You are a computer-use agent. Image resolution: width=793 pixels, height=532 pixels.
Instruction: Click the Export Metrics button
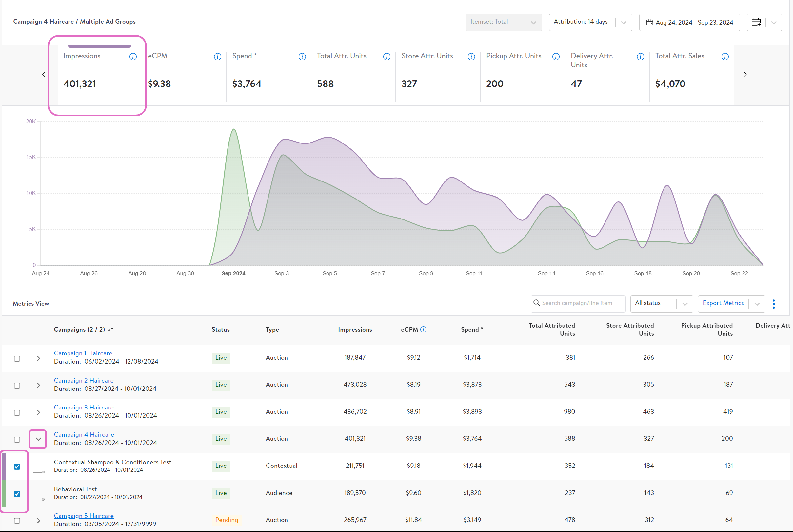723,303
